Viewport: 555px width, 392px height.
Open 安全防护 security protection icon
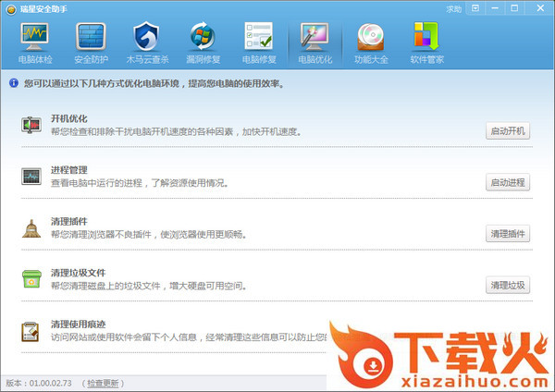point(91,36)
